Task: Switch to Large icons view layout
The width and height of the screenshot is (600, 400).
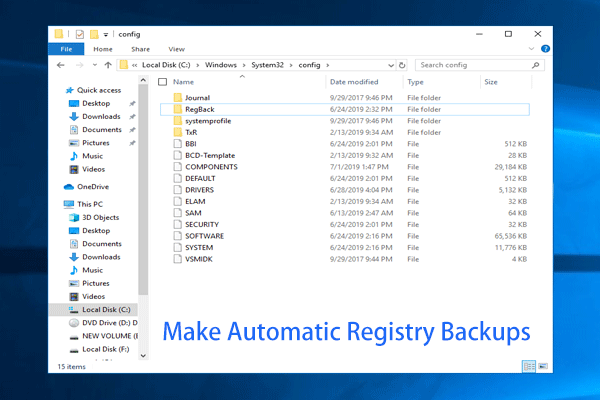Action: click(543, 366)
